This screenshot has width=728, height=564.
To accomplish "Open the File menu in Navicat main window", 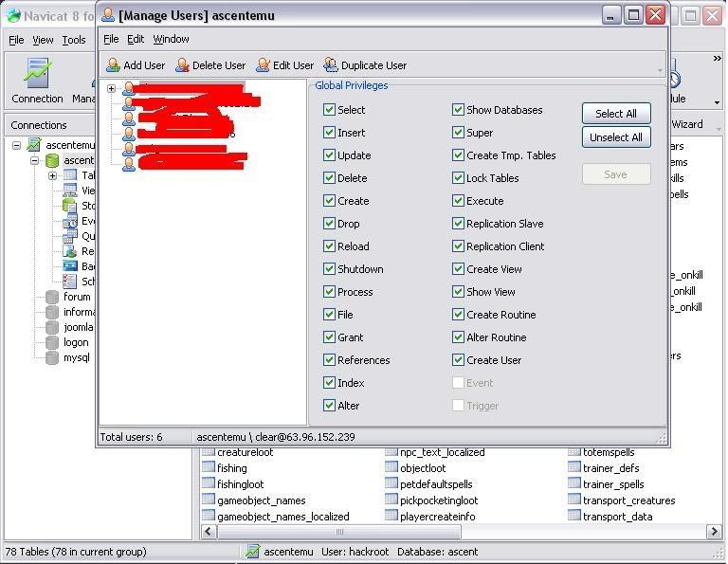I will coord(16,40).
